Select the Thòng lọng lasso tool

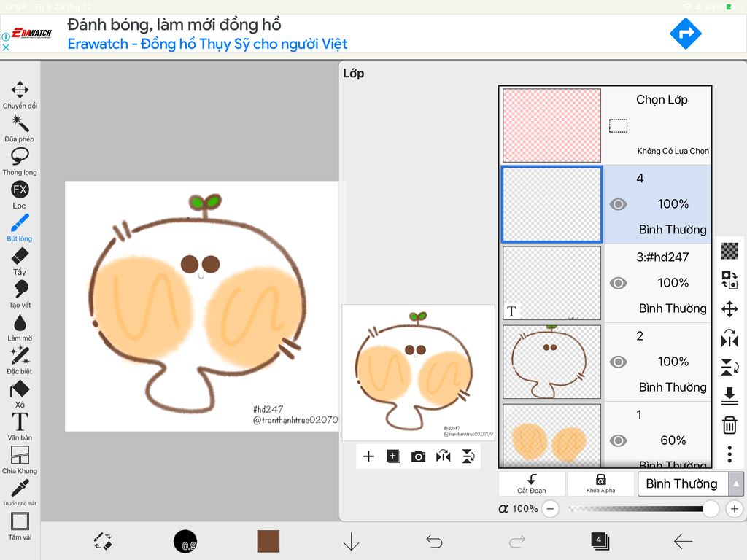pyautogui.click(x=20, y=161)
